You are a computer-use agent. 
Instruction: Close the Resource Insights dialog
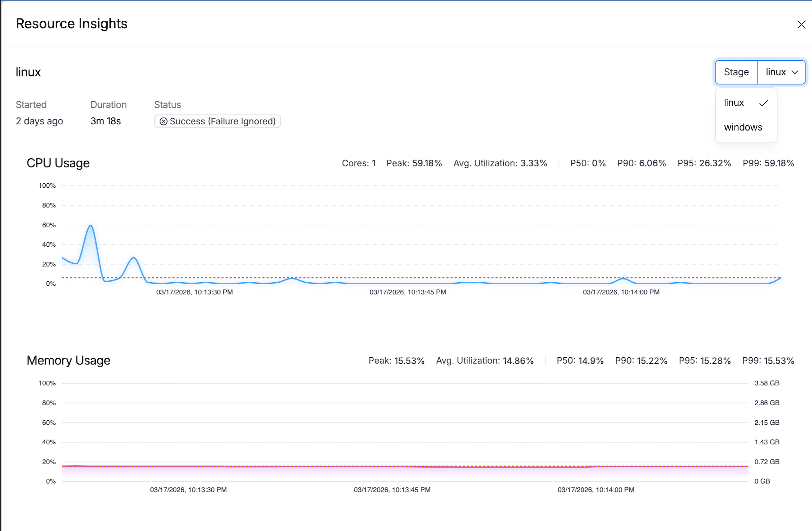[802, 24]
